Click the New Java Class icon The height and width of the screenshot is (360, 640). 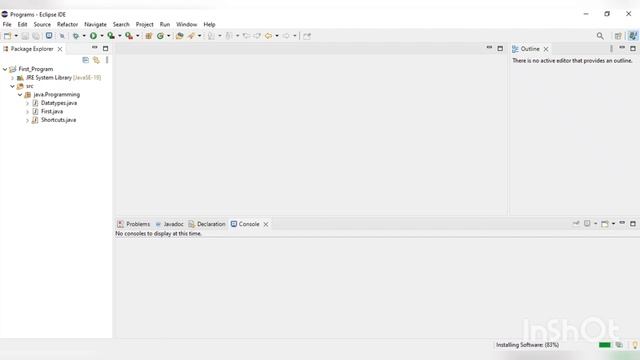tap(160, 36)
